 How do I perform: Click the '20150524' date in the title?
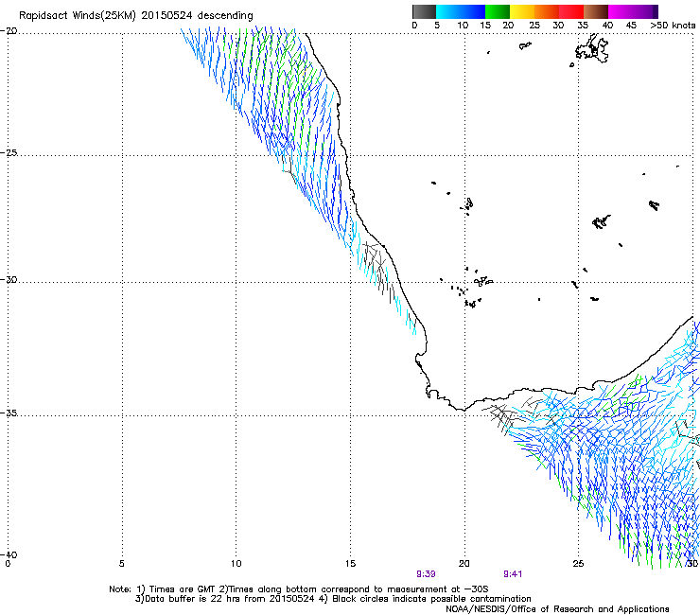pyautogui.click(x=166, y=16)
